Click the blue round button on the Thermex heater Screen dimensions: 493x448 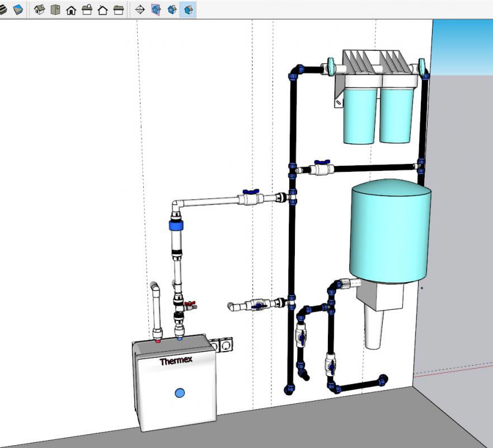coord(180,393)
